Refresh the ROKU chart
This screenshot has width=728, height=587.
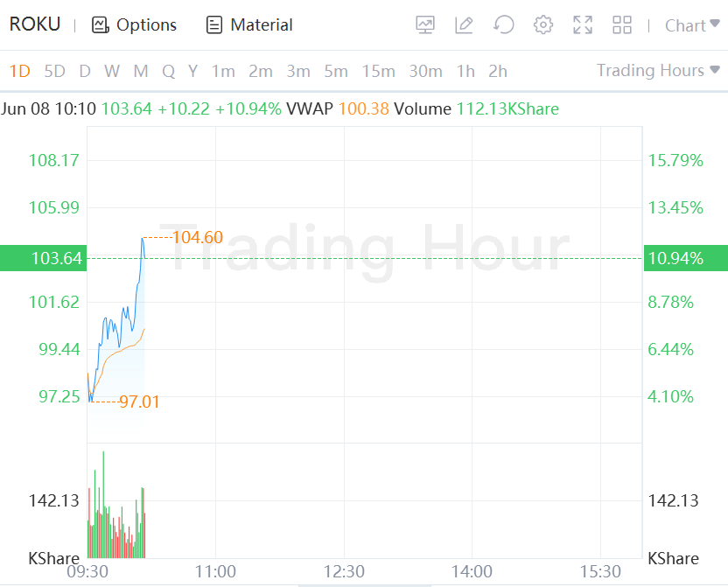click(x=503, y=25)
